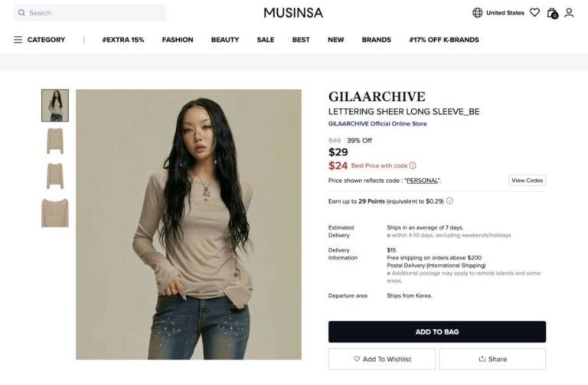The image size is (588, 385).
Task: Open GILAARCHIVE Official Online Store link
Action: click(x=377, y=124)
